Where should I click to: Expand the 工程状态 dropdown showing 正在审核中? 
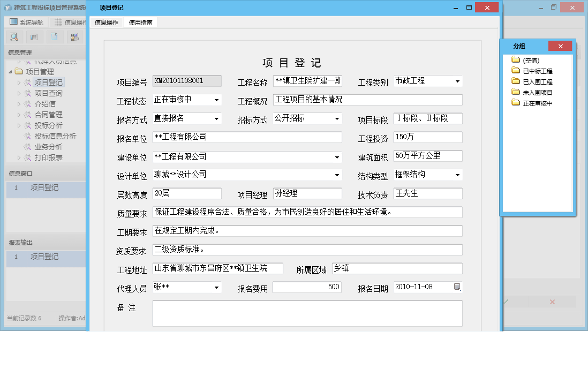(216, 100)
